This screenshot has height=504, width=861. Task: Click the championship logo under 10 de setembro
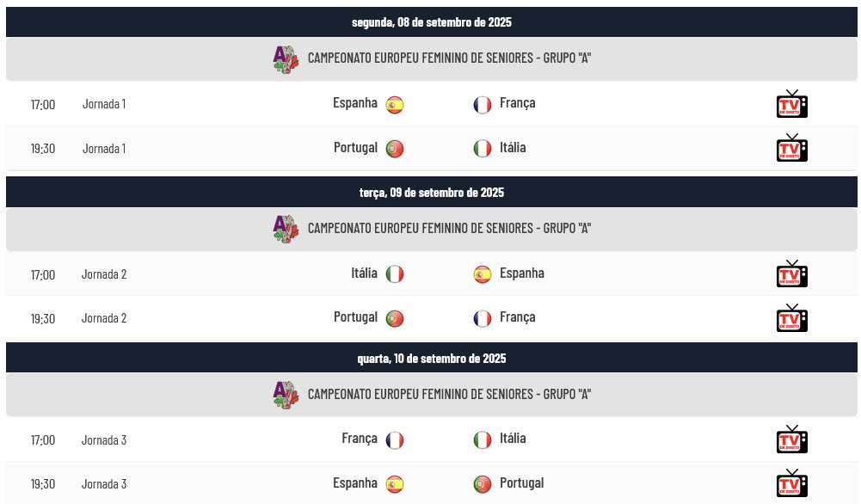coord(286,396)
